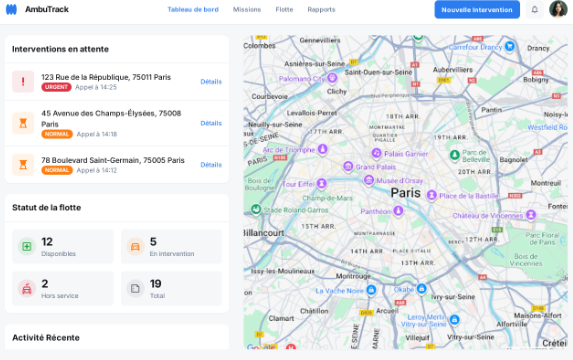573x360 pixels.
Task: Click the red Hors service vehicle icon
Action: tap(27, 289)
